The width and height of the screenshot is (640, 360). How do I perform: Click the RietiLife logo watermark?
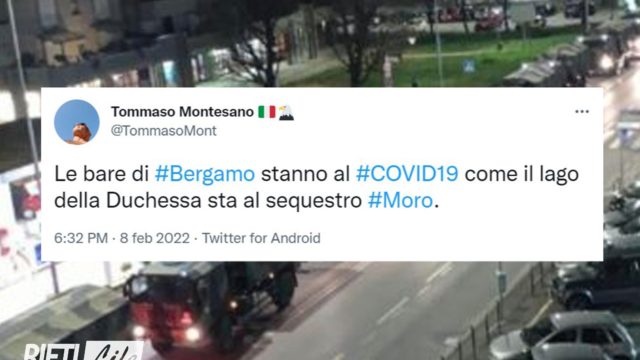(x=83, y=351)
